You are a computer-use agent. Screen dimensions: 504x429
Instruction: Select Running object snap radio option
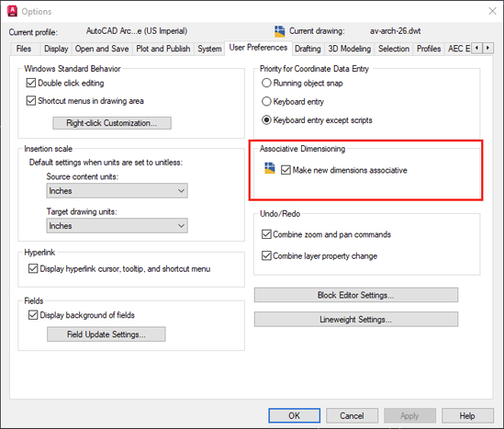pyautogui.click(x=266, y=83)
